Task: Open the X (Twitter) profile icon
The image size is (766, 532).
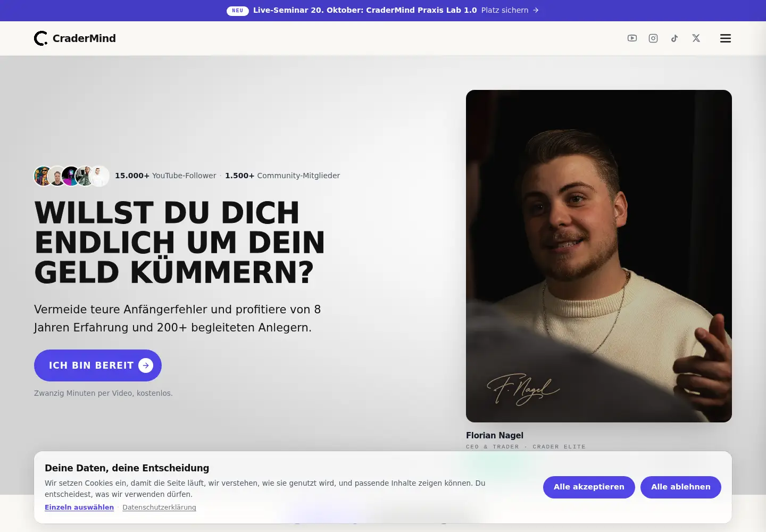Action: pyautogui.click(x=696, y=38)
